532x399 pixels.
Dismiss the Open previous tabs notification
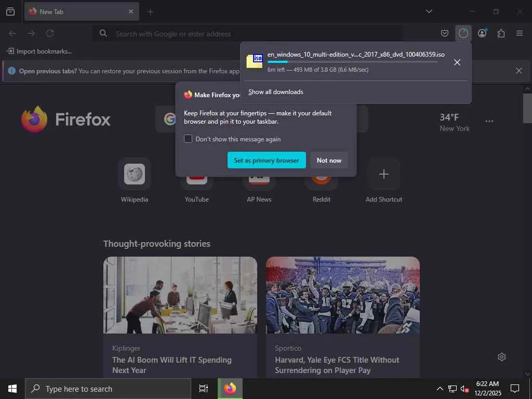coord(519,71)
